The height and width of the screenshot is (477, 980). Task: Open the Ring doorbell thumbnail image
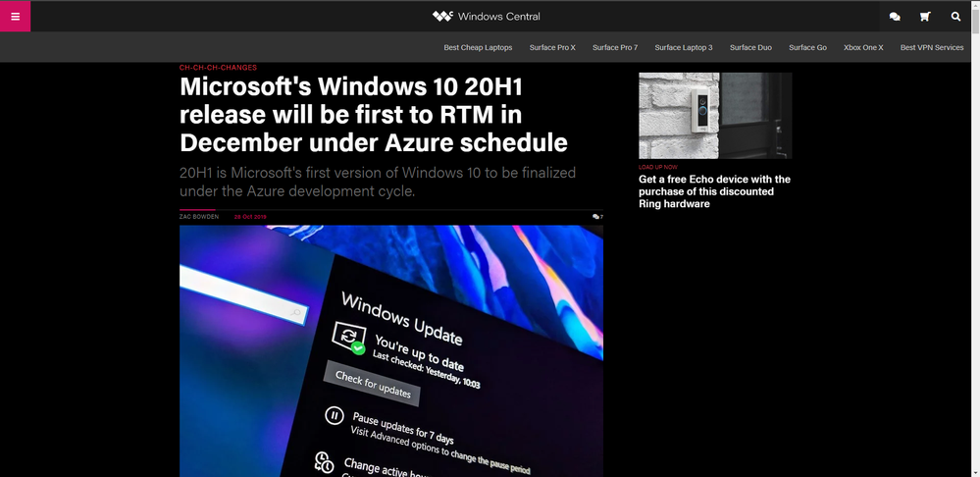pyautogui.click(x=715, y=116)
